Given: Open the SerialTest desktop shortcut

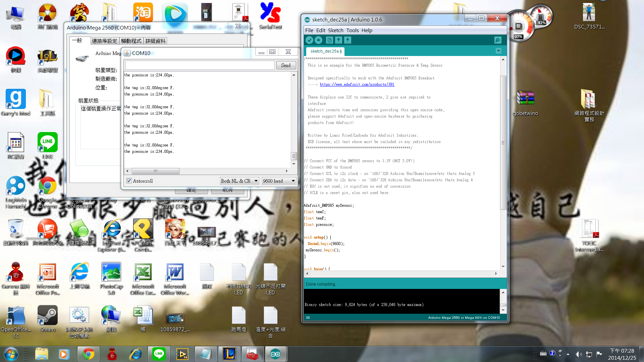Looking at the screenshot, I should pyautogui.click(x=270, y=16).
